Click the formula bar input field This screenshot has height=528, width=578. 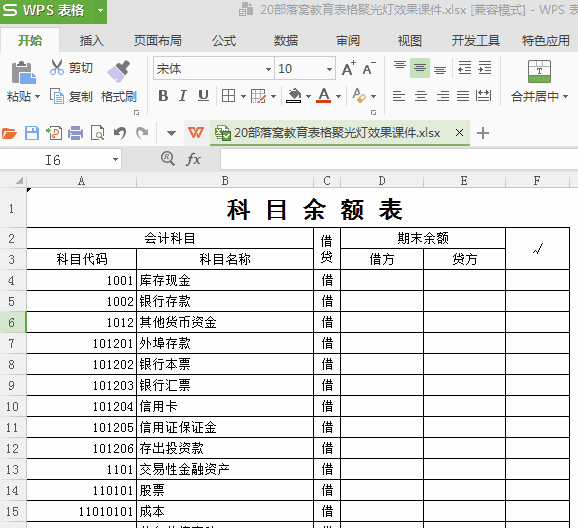[x=399, y=159]
